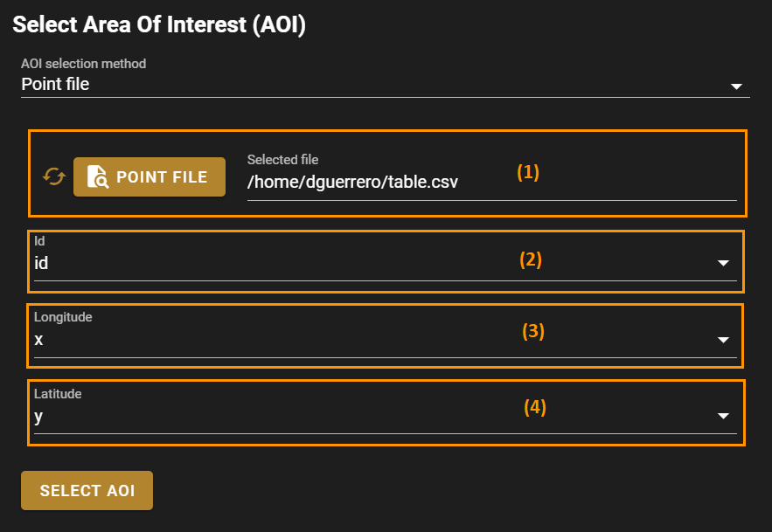Image resolution: width=772 pixels, height=532 pixels.
Task: Click the refresh arrows icon beside Point File
Action: click(x=54, y=176)
